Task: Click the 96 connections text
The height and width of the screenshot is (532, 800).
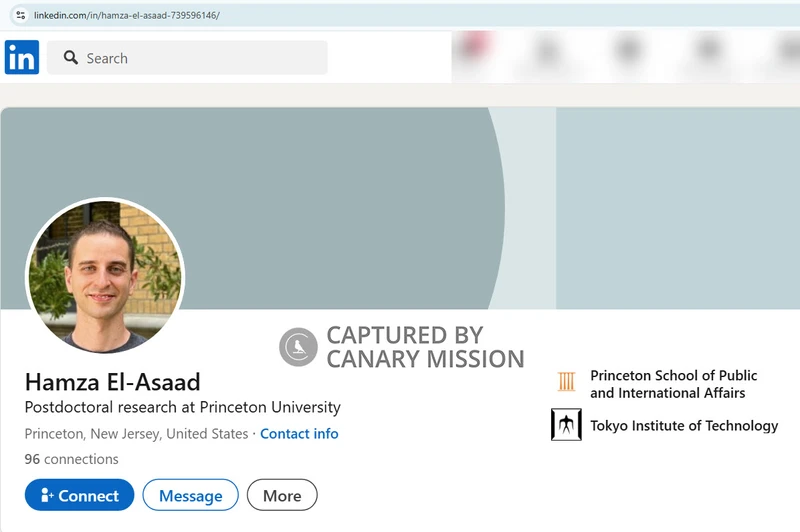Action: (71, 459)
